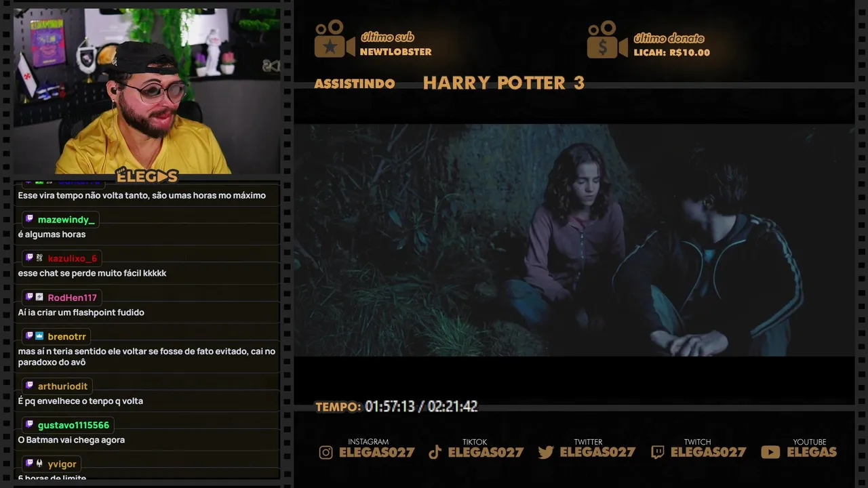
Task: Click the TEMPO 01:57:13 / 02:21:42 timer
Action: pyautogui.click(x=397, y=407)
